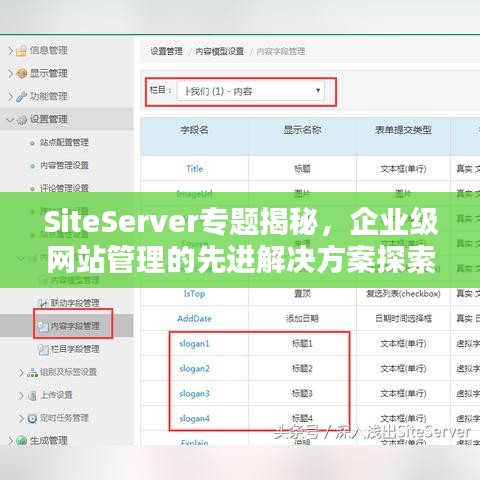This screenshot has height=480, width=480.
Task: Click the 联动字段管理 icon
Action: pyautogui.click(x=42, y=303)
